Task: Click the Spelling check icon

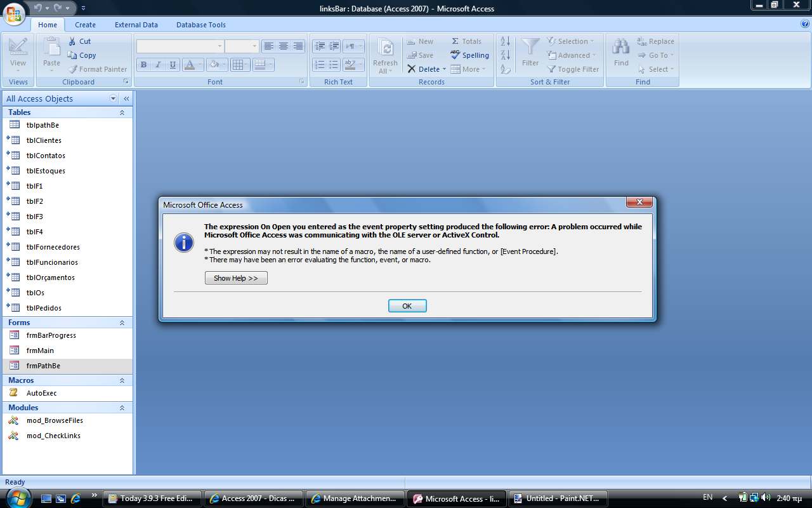Action: point(455,55)
